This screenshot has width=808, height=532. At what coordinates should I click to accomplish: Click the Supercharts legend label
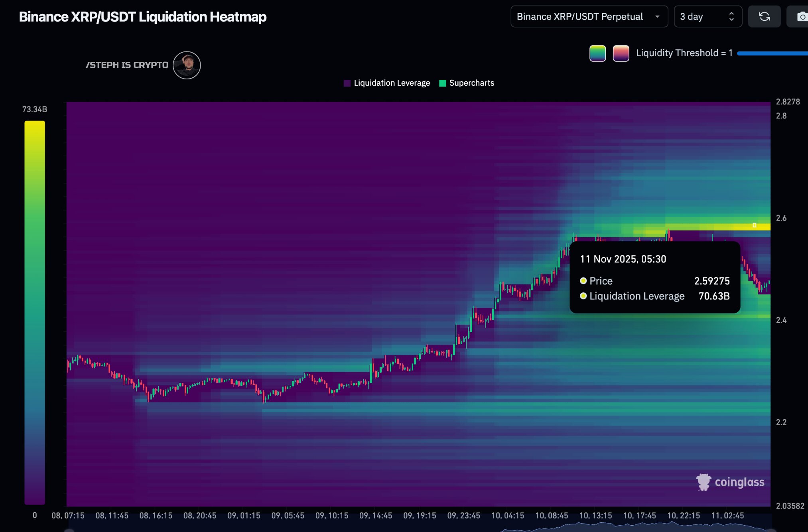(472, 83)
